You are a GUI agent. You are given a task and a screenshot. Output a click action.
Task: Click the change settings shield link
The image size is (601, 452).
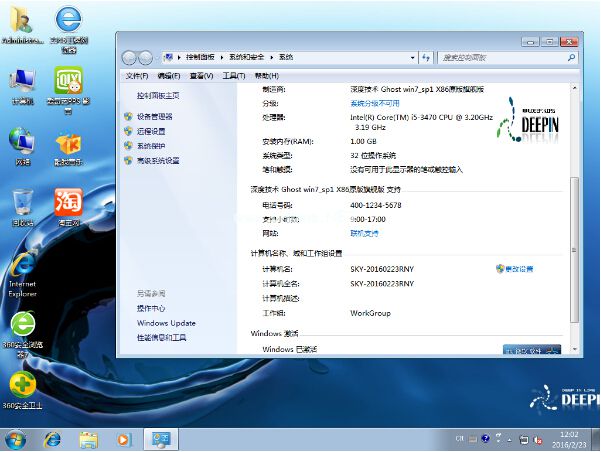514,269
